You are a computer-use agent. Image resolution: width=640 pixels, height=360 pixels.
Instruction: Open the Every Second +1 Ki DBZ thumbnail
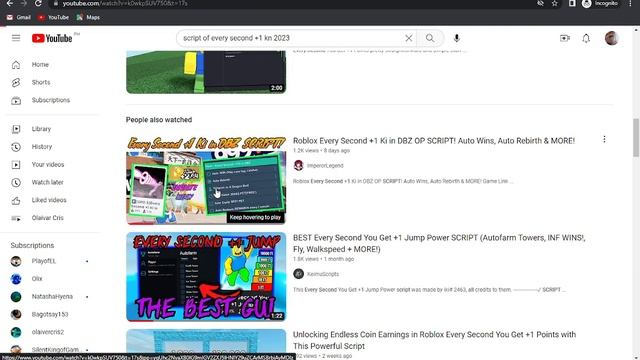pos(206,180)
